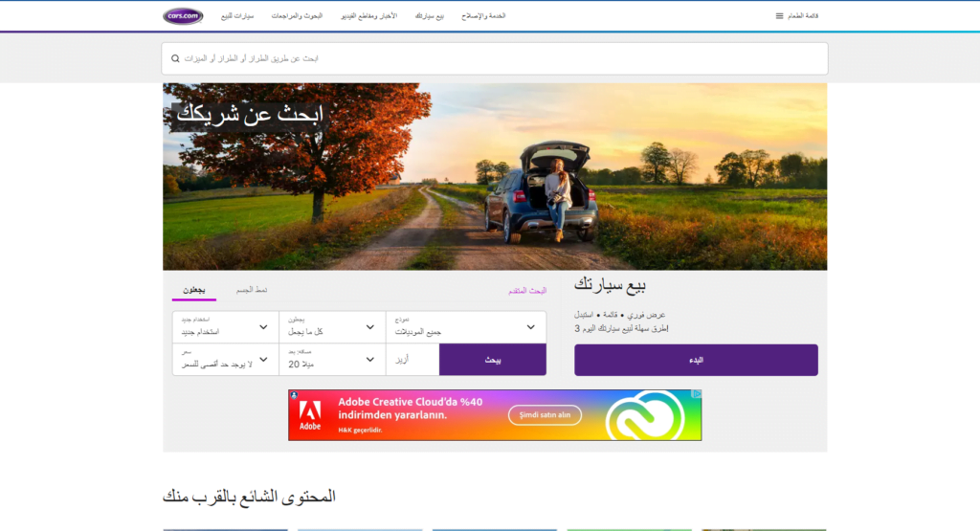The image size is (980, 531).
Task: Click the Creative Cloud icon in banner
Action: [x=640, y=415]
